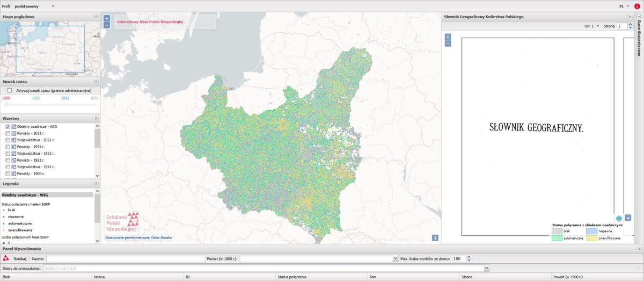Check the 'Województwa - 2021 r.' layer
644x281 pixels.
pos(8,140)
